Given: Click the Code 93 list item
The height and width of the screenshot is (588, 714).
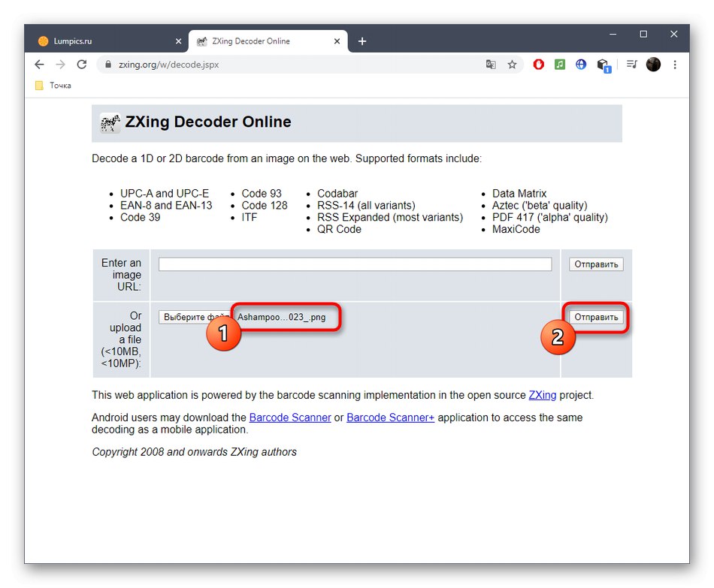Looking at the screenshot, I should pyautogui.click(x=262, y=194).
